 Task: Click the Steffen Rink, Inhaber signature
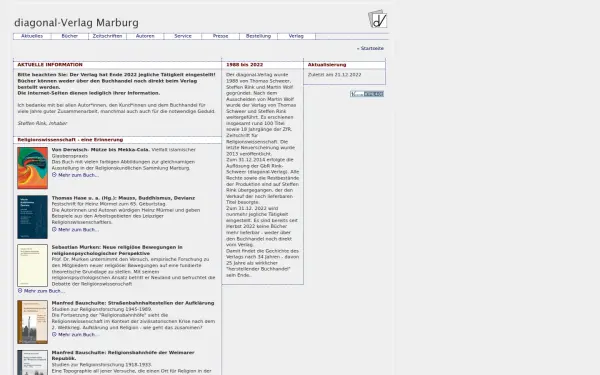42,124
